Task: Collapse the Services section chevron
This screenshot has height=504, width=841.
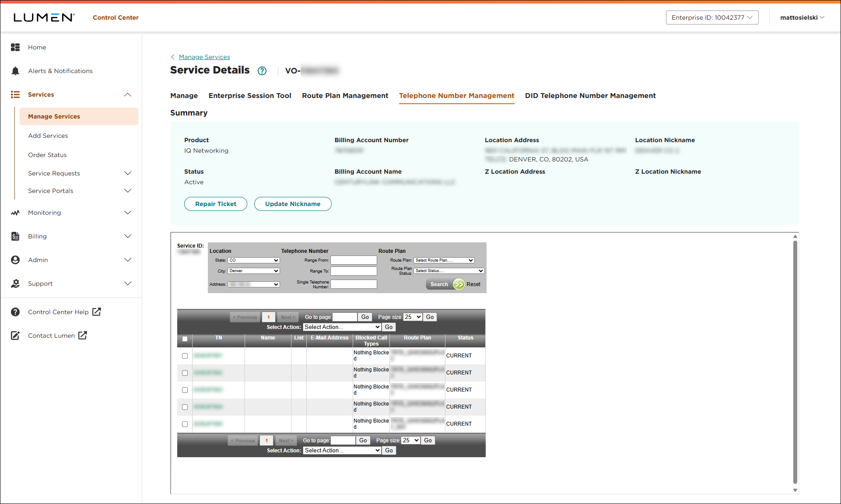Action: point(127,94)
